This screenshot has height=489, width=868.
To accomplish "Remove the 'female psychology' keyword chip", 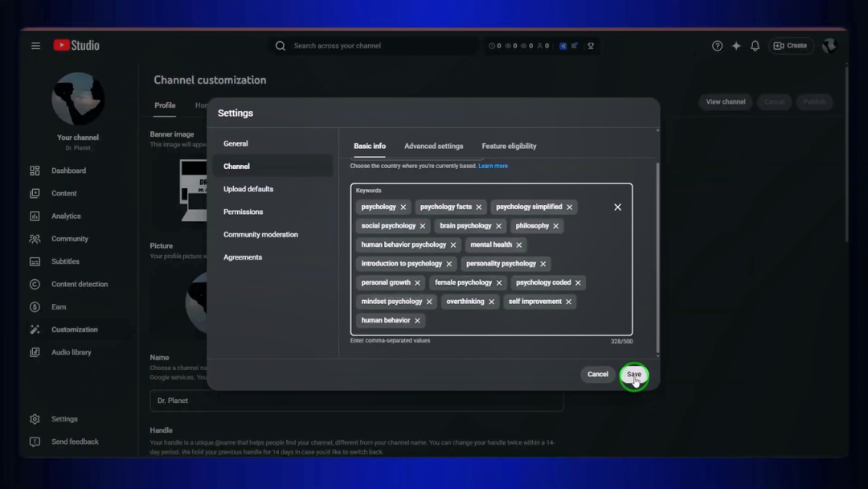I will coord(499,282).
